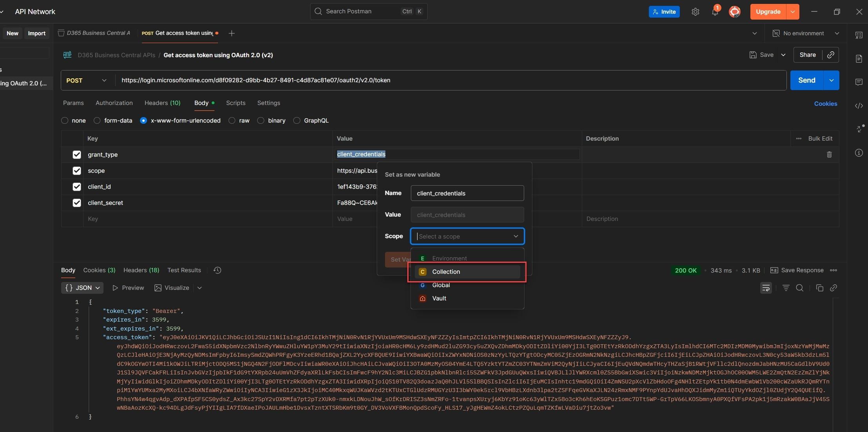Search within the response body

point(800,288)
